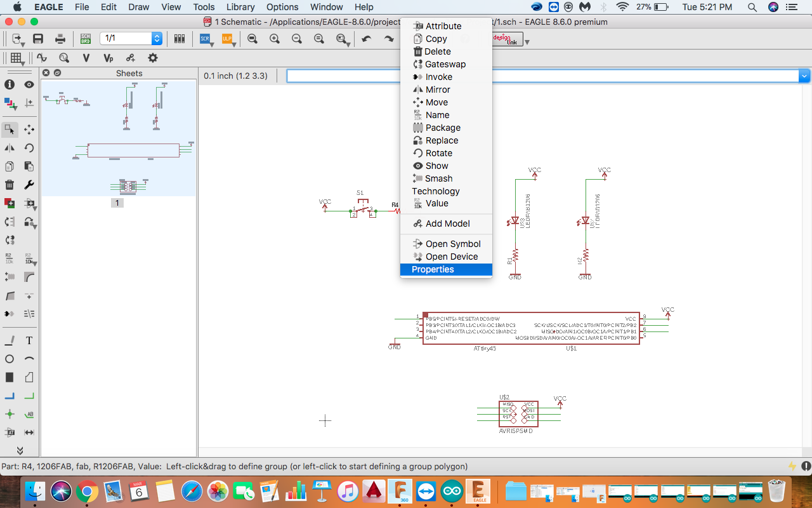The height and width of the screenshot is (508, 812).
Task: Click the Zoom in magnifier icon
Action: (275, 39)
